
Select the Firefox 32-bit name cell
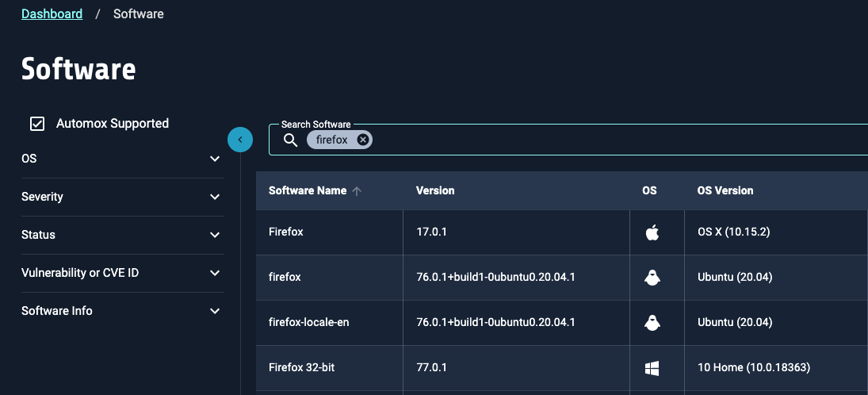pos(330,368)
